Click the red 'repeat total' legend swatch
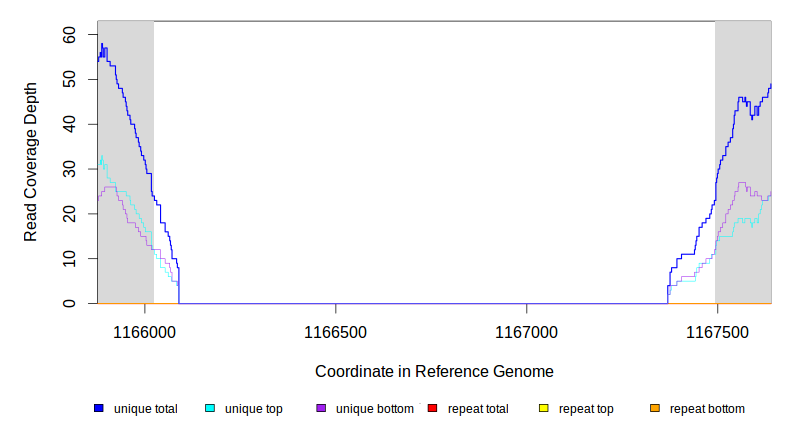The height and width of the screenshot is (432, 792). [433, 409]
